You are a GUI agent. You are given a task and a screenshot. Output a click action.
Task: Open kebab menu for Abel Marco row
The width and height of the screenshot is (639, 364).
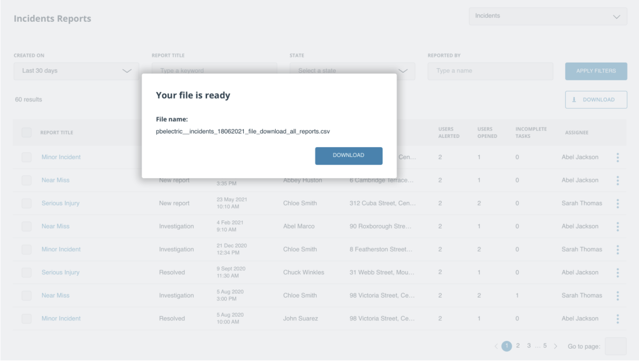click(x=618, y=227)
